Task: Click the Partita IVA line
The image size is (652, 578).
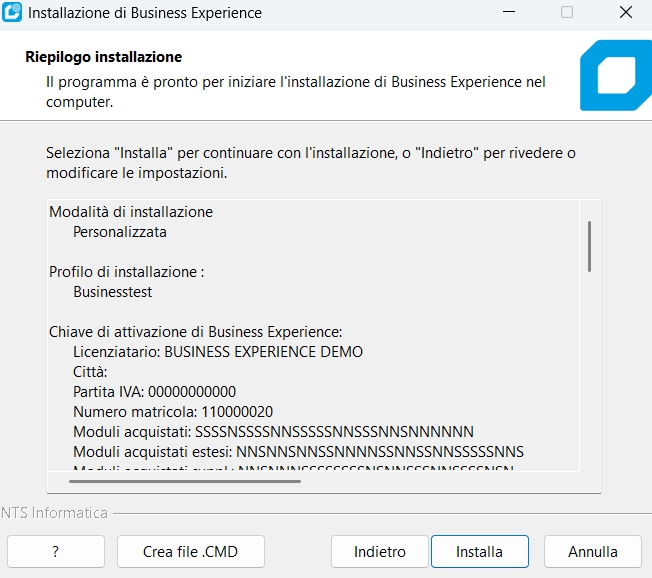Action: point(154,392)
